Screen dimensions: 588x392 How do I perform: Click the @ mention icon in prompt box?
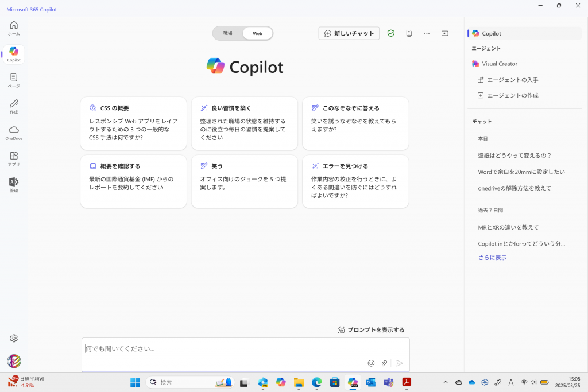click(x=371, y=363)
